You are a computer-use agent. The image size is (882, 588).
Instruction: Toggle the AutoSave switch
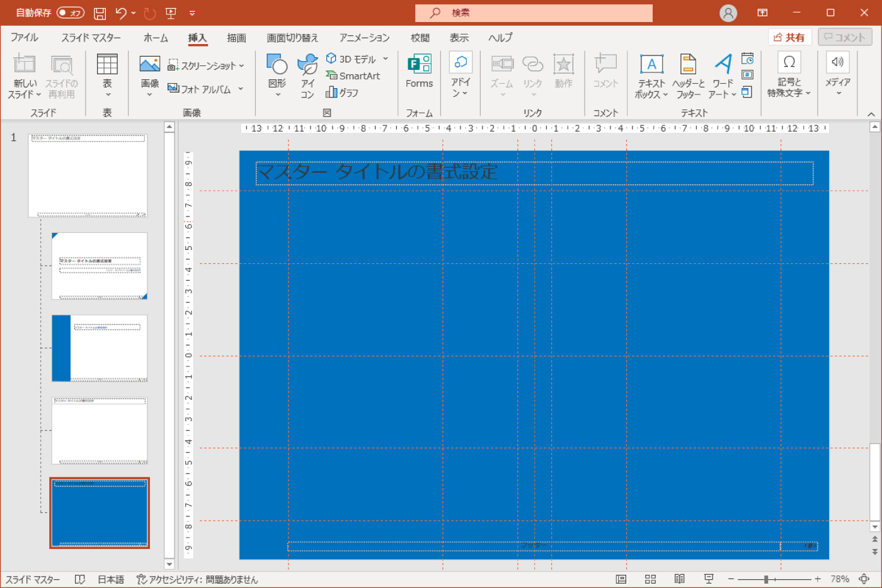point(71,13)
